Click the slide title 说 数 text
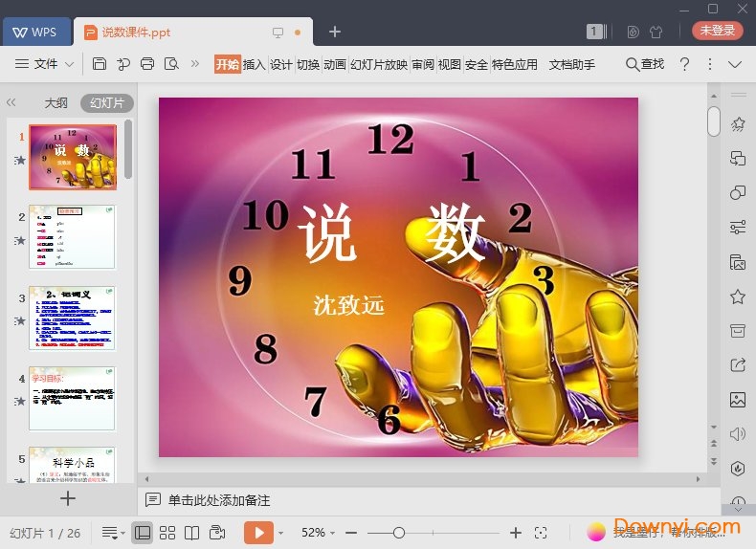 pos(391,233)
